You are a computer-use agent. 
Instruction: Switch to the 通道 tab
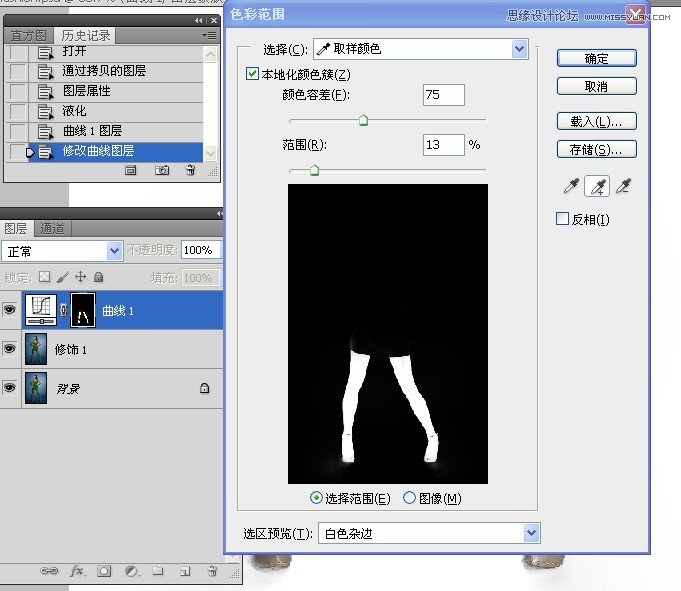53,228
